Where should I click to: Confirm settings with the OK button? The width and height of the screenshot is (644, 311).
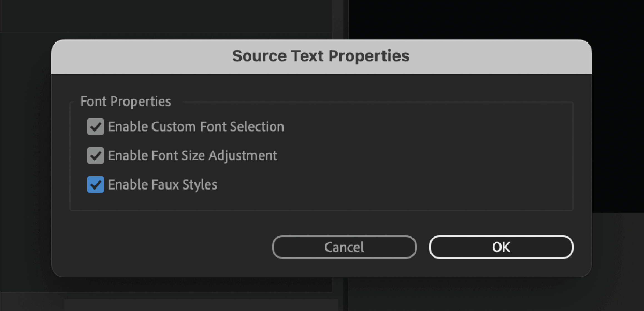click(x=501, y=247)
